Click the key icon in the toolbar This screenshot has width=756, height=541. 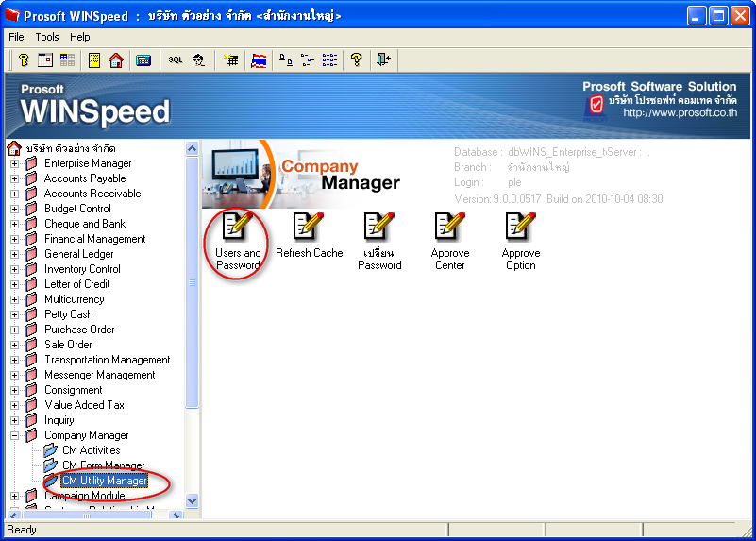(24, 60)
